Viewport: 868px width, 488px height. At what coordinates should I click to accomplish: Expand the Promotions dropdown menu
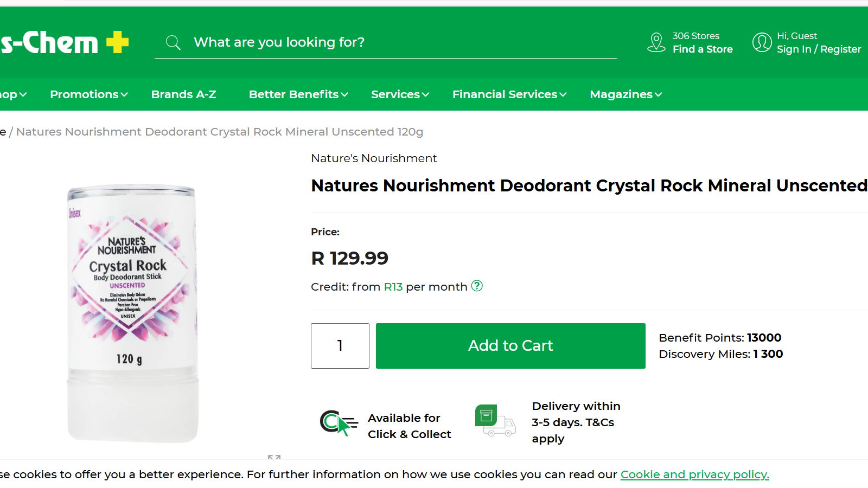click(x=89, y=94)
